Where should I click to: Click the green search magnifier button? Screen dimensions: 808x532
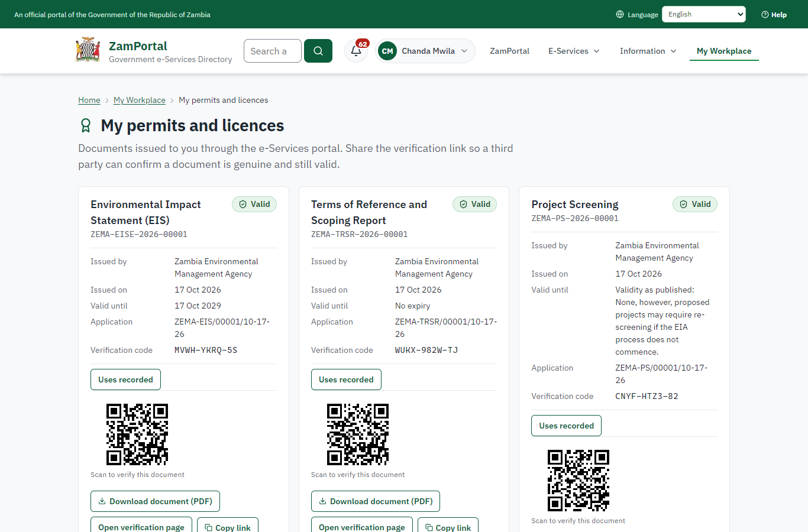(x=318, y=51)
